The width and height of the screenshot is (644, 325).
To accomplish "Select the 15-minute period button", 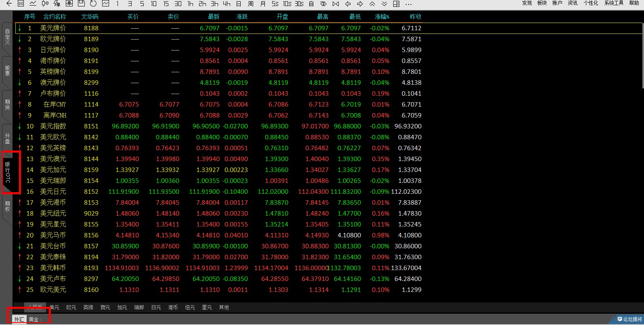I will click(166, 4).
